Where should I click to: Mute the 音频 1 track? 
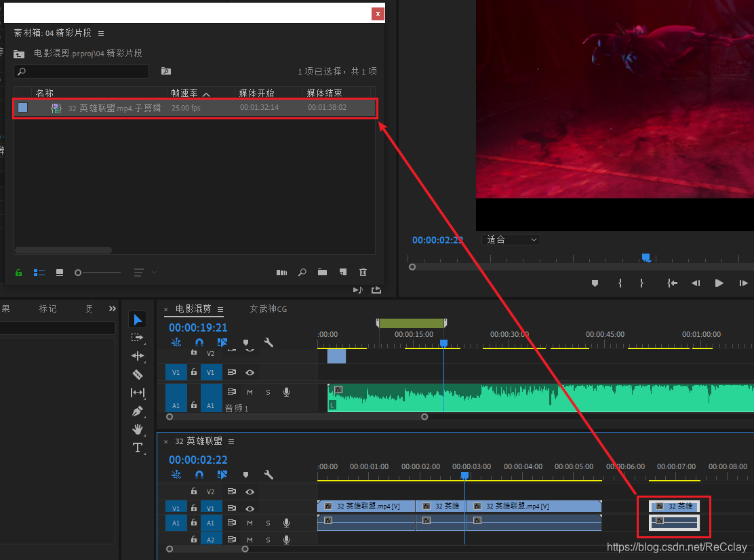250,393
